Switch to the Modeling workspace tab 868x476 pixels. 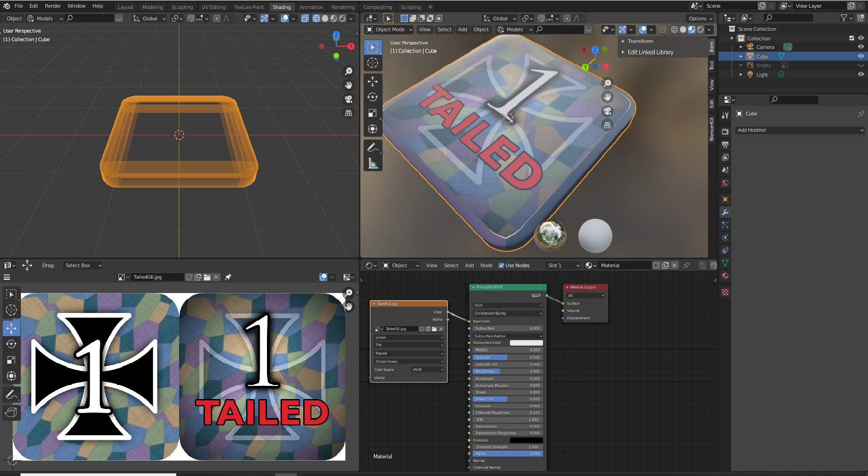pyautogui.click(x=152, y=7)
